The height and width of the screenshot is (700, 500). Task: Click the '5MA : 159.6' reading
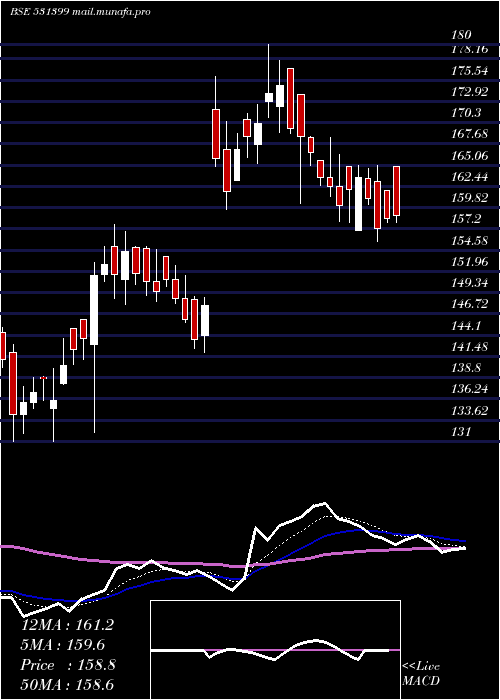(63, 645)
